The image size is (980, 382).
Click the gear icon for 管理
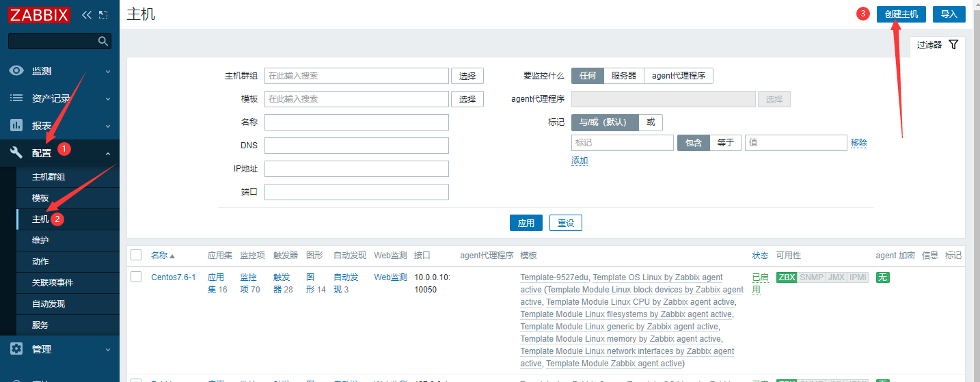click(16, 349)
